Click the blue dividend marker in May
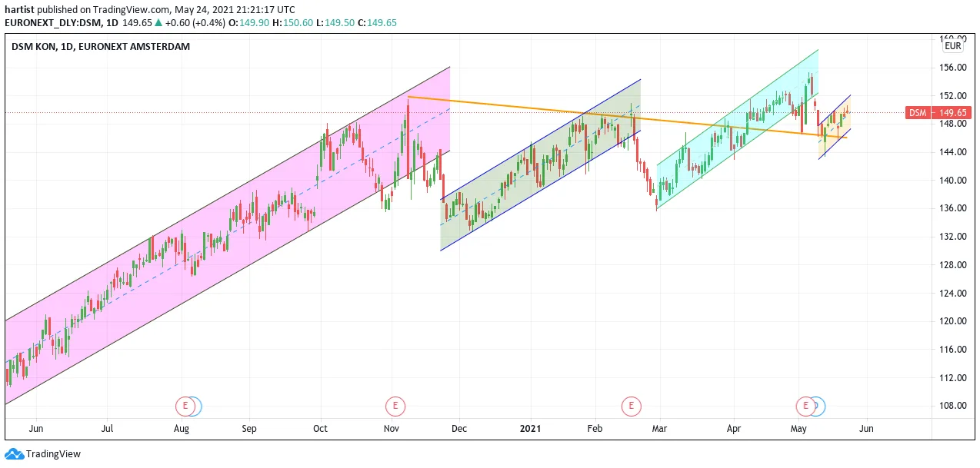980x468 pixels. click(818, 405)
